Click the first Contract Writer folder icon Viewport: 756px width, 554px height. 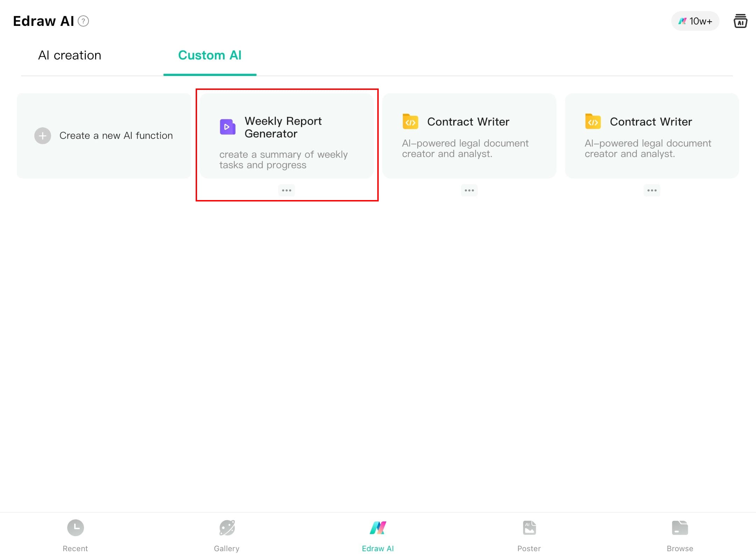pyautogui.click(x=410, y=122)
